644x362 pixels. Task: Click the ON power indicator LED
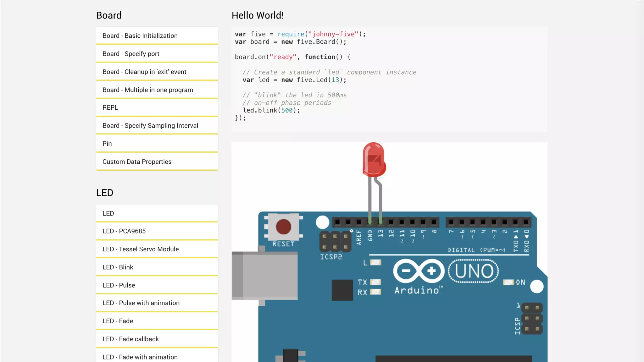[508, 282]
